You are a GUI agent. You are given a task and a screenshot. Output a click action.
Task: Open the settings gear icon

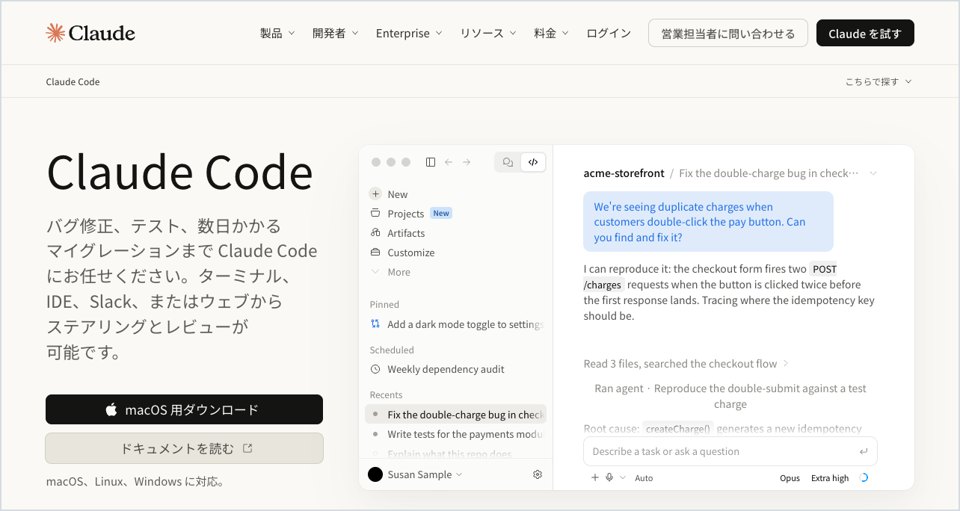tap(538, 474)
